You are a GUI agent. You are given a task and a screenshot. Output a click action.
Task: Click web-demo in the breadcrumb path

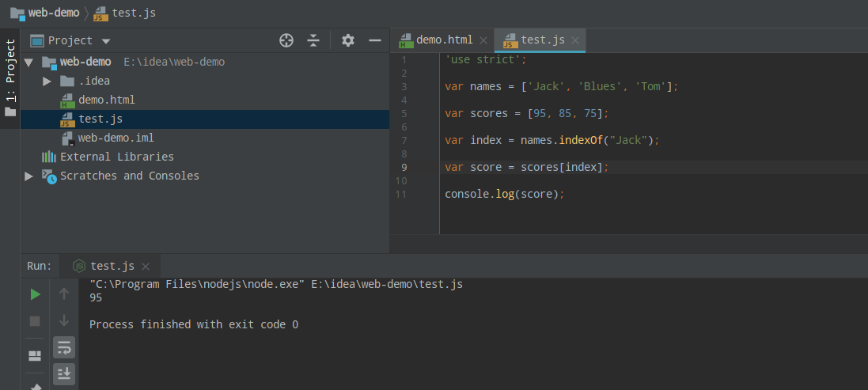[54, 13]
